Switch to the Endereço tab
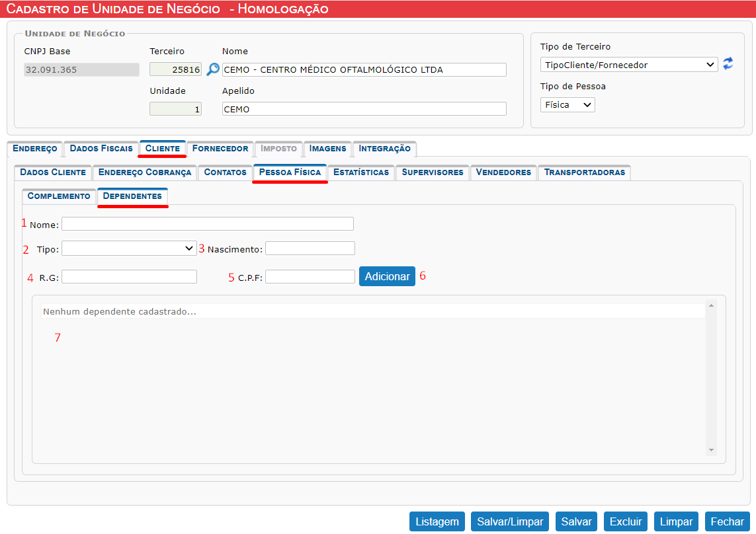Image resolution: width=756 pixels, height=534 pixels. (34, 149)
